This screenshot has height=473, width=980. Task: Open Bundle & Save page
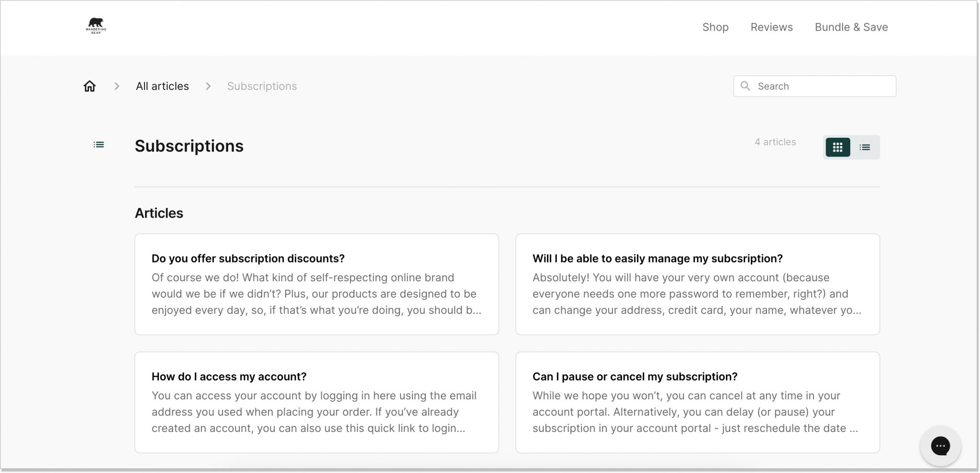pyautogui.click(x=851, y=27)
